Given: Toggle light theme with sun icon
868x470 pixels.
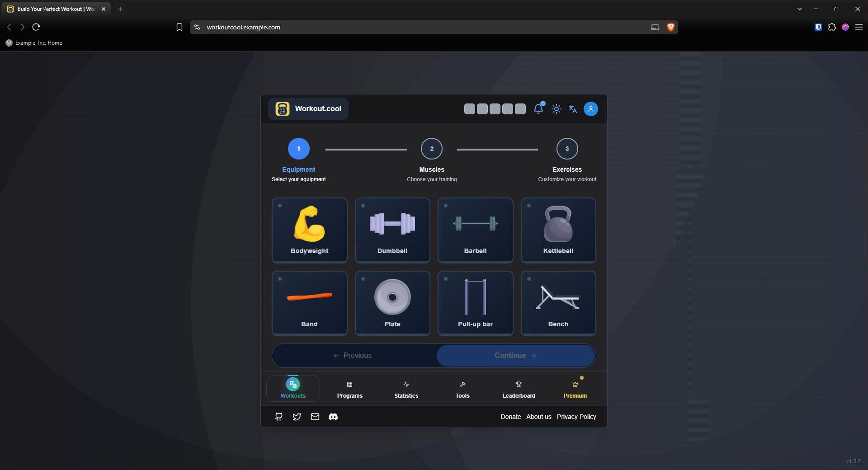Looking at the screenshot, I should point(557,109).
